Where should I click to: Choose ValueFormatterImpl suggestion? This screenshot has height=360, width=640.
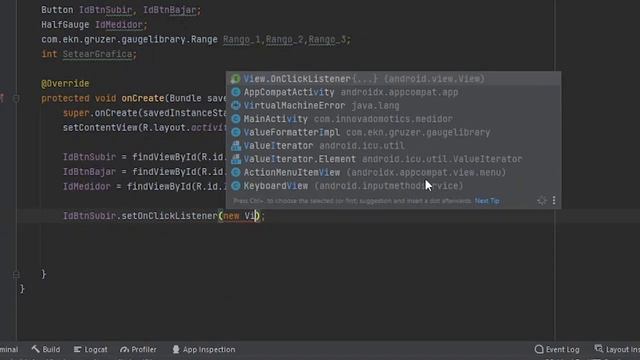(x=393, y=132)
